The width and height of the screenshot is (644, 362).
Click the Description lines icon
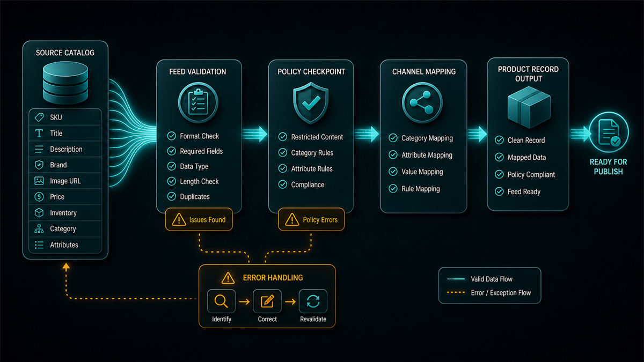[39, 149]
